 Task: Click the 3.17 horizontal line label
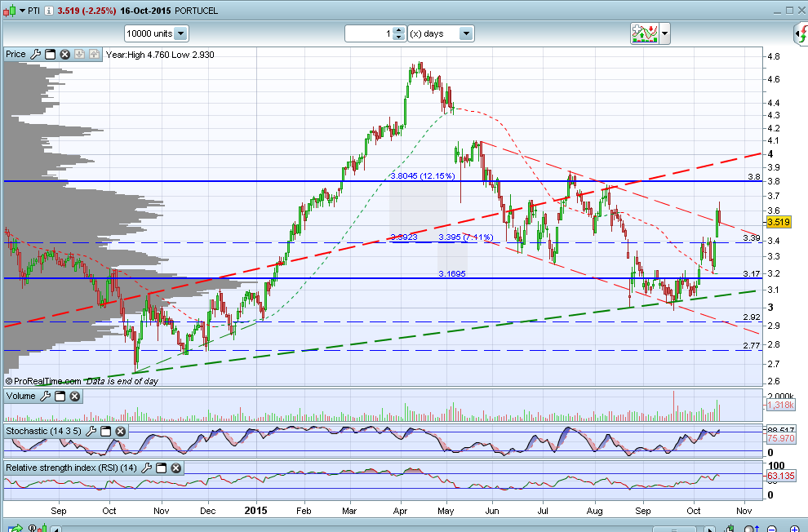752,274
